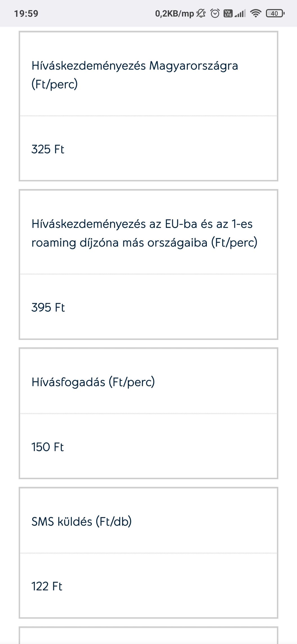Select the Hívásfogadás (Ft/perc) heading
Screen dimensions: 297x644
93,382
